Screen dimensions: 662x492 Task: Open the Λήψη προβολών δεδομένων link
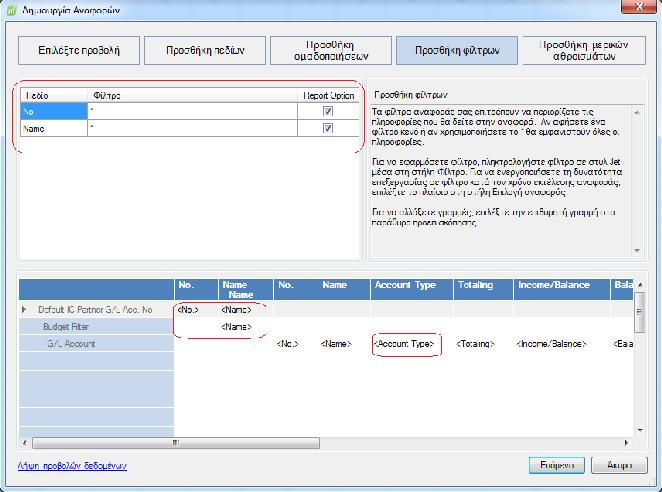point(72,465)
